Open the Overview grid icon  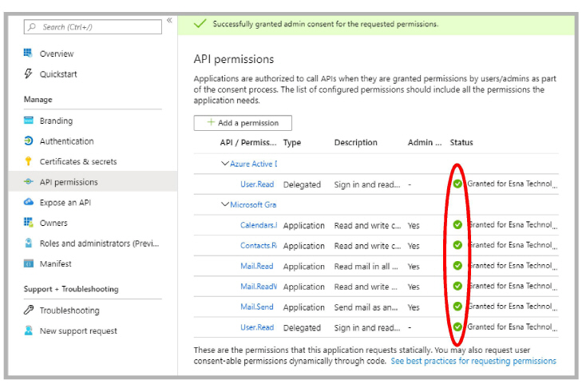(28, 53)
